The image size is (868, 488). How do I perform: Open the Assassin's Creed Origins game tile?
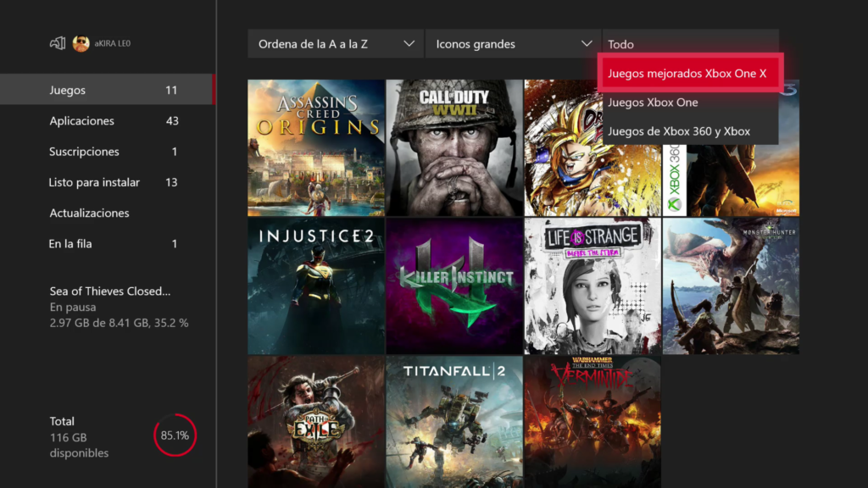point(315,147)
